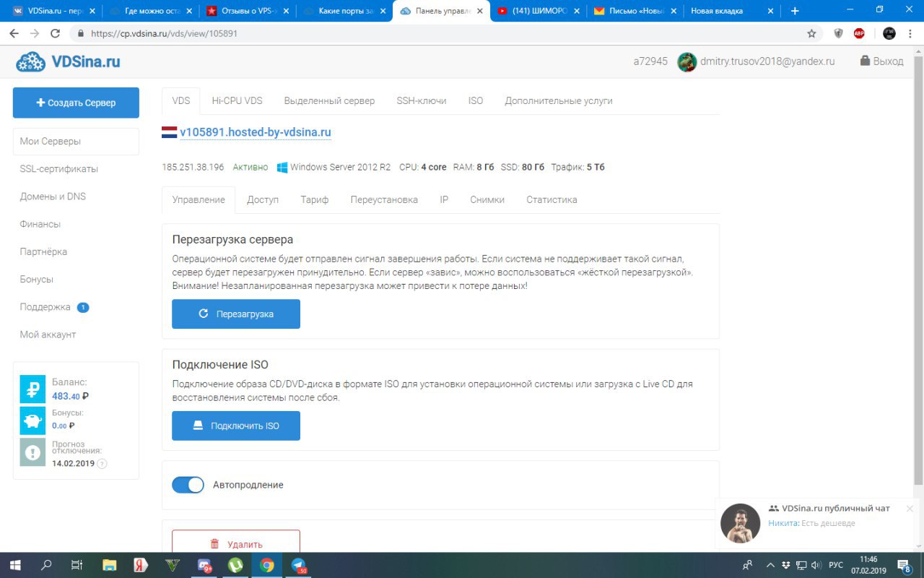The image size is (924, 578).
Task: Open a new browser tab with the plus icon
Action: [x=795, y=11]
